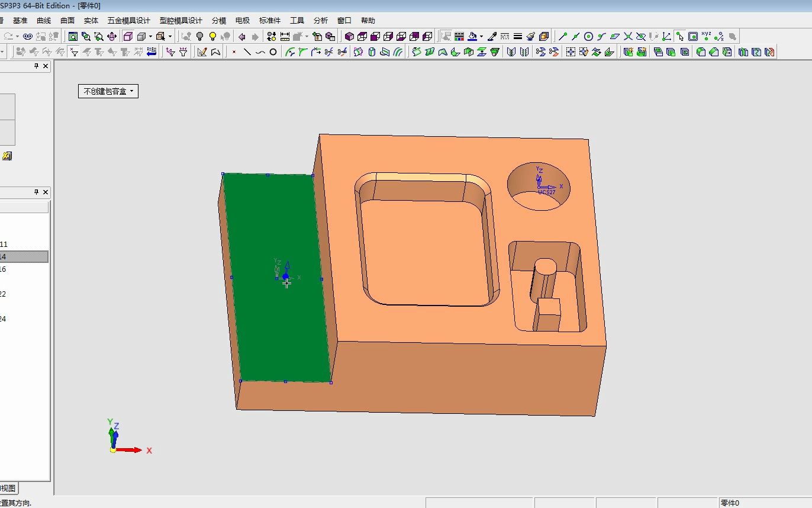The width and height of the screenshot is (812, 508).
Task: Click the paint brush icon
Action: click(x=530, y=37)
